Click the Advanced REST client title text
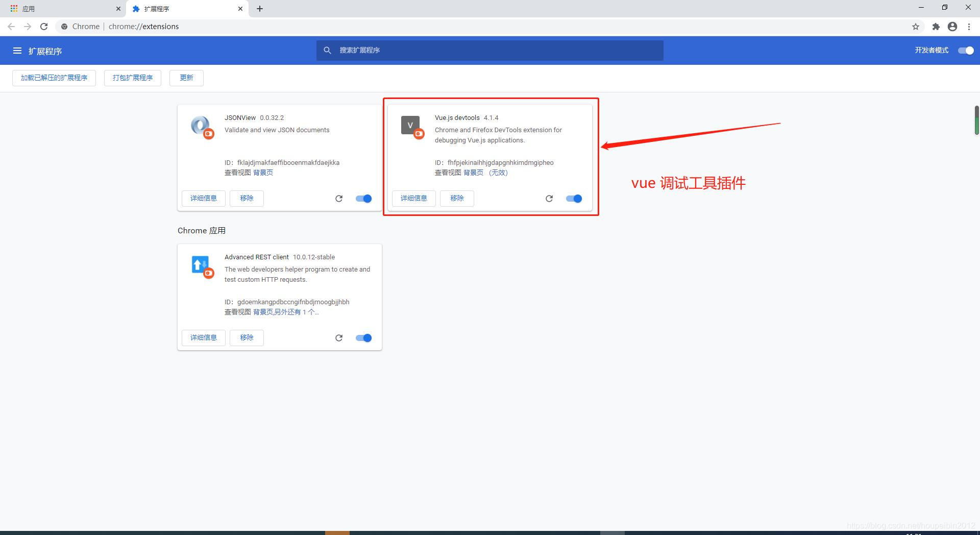980x535 pixels. click(x=257, y=257)
